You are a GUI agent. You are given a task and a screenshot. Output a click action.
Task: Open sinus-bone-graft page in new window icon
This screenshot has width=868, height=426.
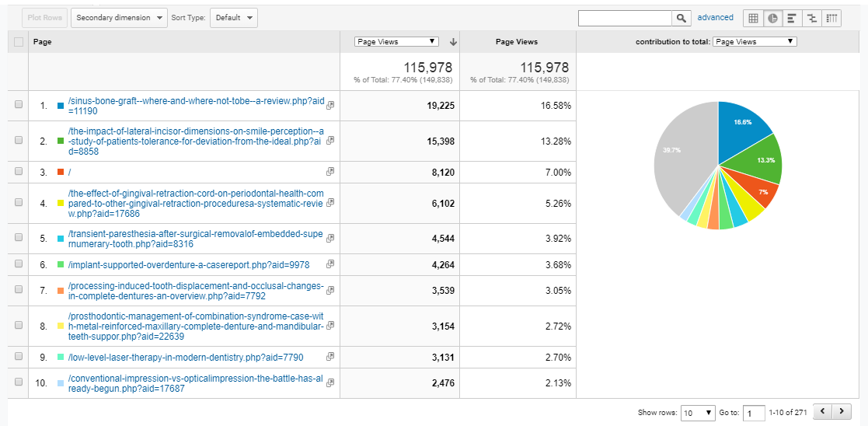(x=330, y=105)
